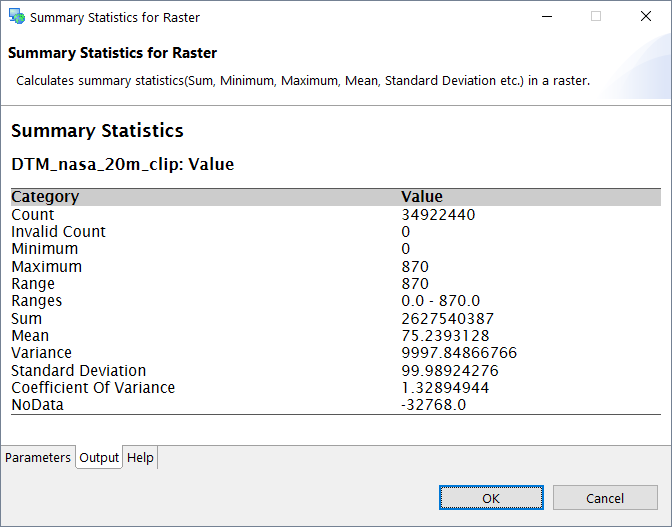The height and width of the screenshot is (527, 672).
Task: Click the app icon in the title bar
Action: coord(17,17)
